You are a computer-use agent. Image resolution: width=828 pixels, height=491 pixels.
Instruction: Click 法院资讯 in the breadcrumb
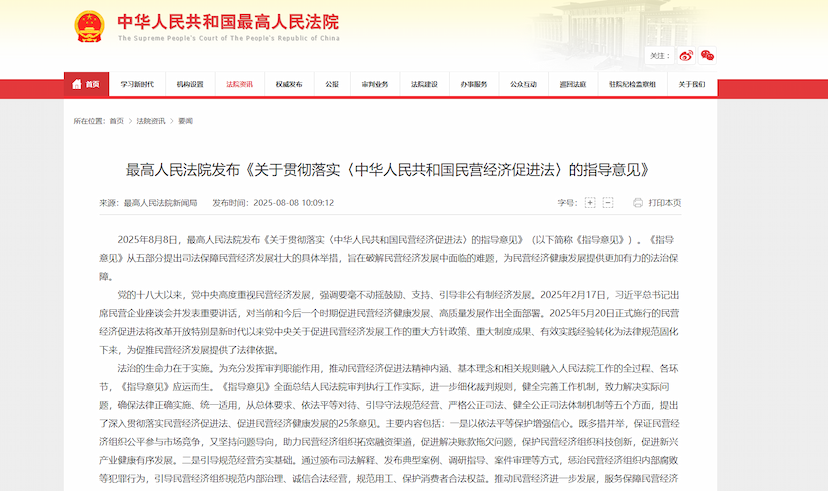pyautogui.click(x=151, y=121)
